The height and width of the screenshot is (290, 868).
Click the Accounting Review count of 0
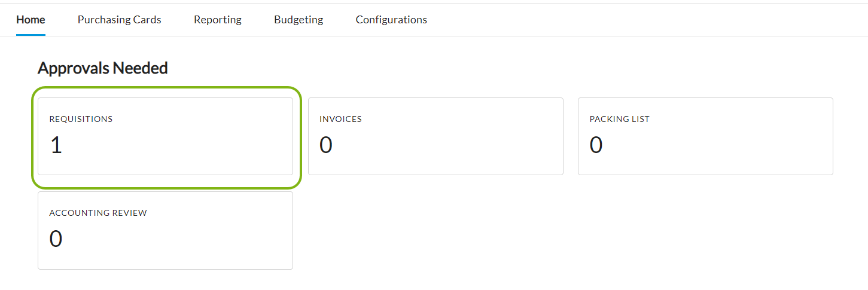click(56, 239)
